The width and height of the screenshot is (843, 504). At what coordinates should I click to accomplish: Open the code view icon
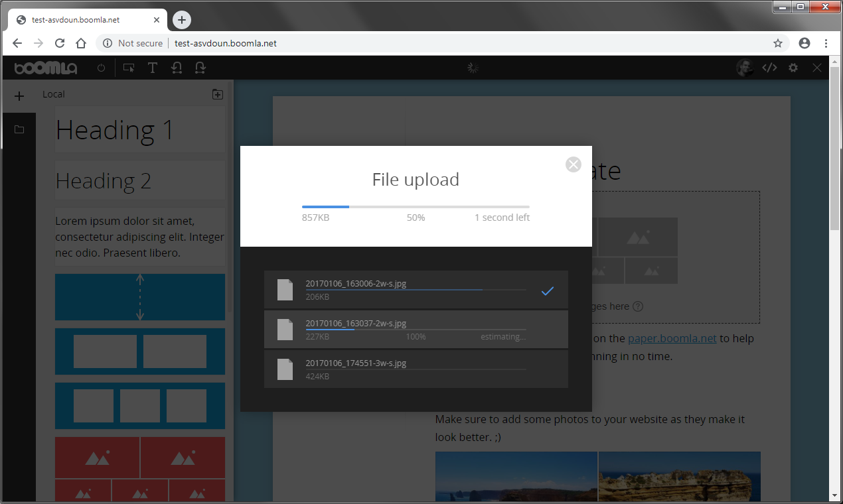pos(769,68)
